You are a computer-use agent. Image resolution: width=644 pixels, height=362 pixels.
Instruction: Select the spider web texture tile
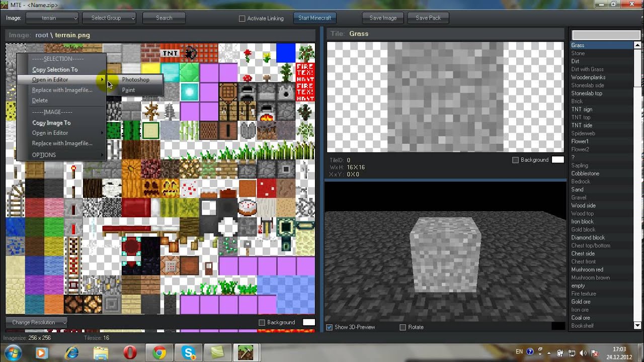[228, 53]
